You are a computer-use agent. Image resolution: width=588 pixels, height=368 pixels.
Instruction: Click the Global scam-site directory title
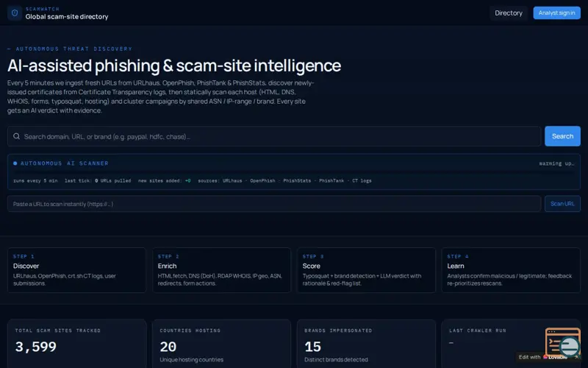(67, 16)
